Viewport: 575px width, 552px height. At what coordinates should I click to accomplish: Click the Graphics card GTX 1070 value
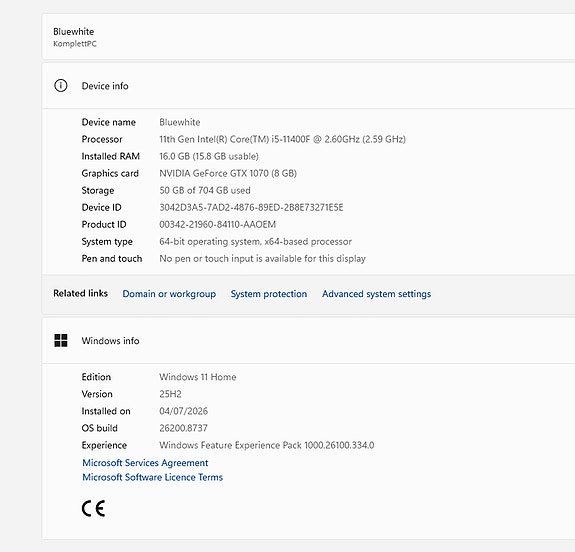pyautogui.click(x=228, y=173)
